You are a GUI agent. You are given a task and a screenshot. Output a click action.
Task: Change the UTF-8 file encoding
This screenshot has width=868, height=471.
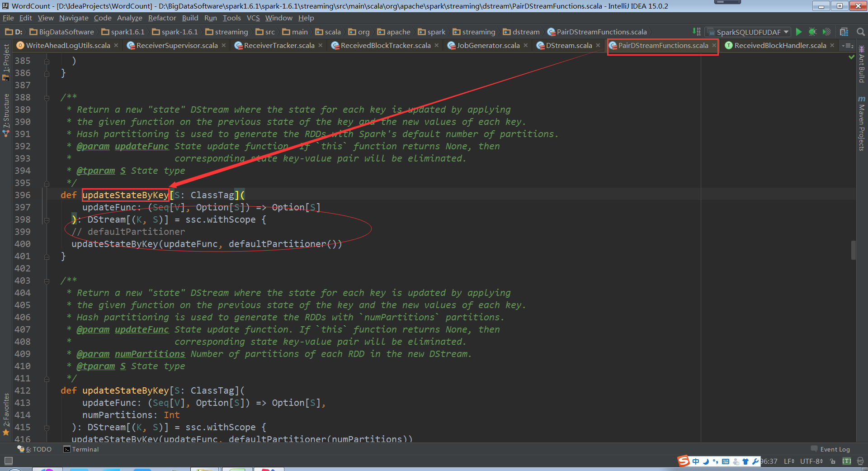(811, 461)
